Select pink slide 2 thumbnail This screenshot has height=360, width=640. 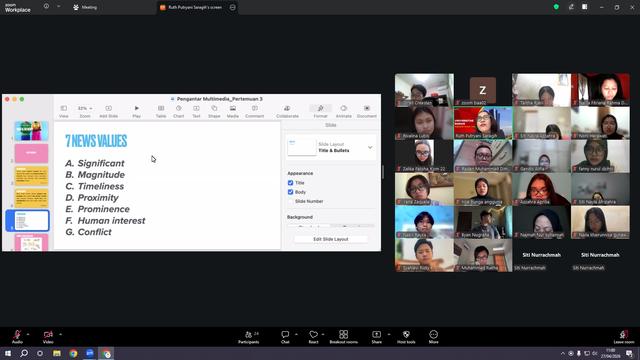click(31, 153)
